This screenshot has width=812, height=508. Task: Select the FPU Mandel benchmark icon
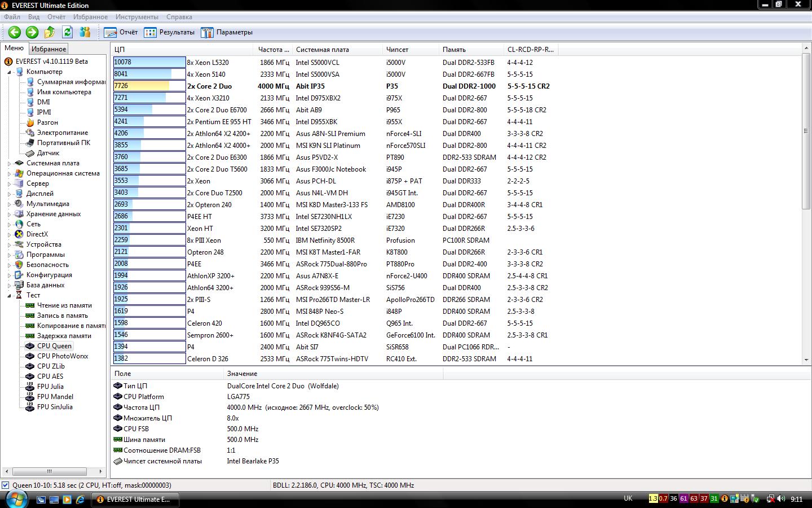tap(30, 397)
